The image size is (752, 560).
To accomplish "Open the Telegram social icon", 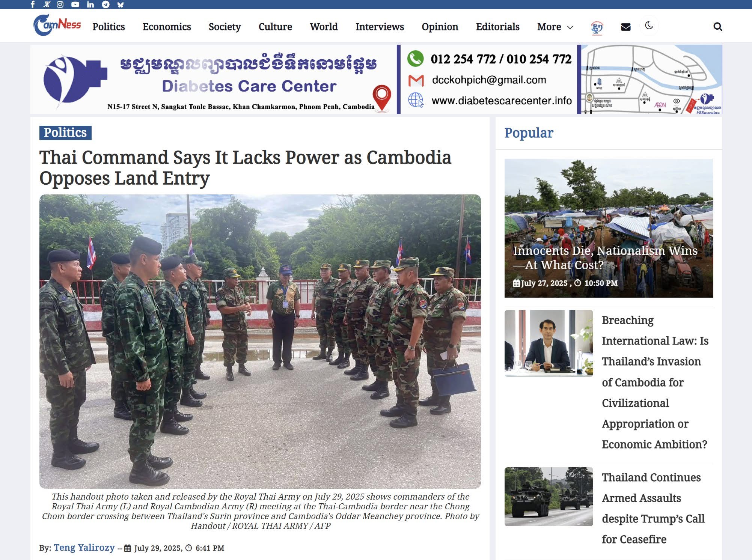I will (x=106, y=5).
